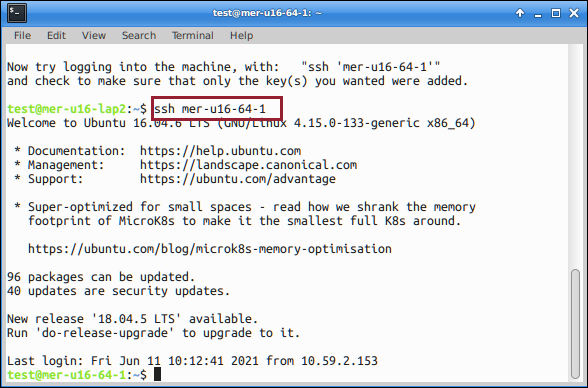Click the '4.15.0-133-generic' kernel version text
Image resolution: width=588 pixels, height=388 pixels.
tap(356, 123)
